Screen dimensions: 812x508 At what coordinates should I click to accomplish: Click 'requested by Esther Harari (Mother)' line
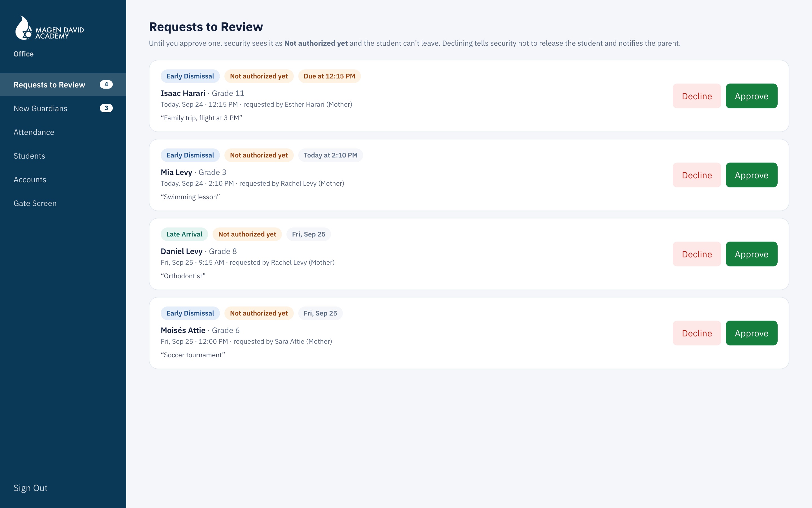pyautogui.click(x=298, y=104)
